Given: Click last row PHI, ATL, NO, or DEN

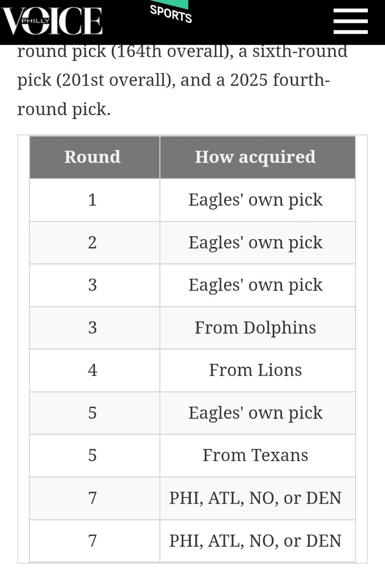Looking at the screenshot, I should [256, 540].
